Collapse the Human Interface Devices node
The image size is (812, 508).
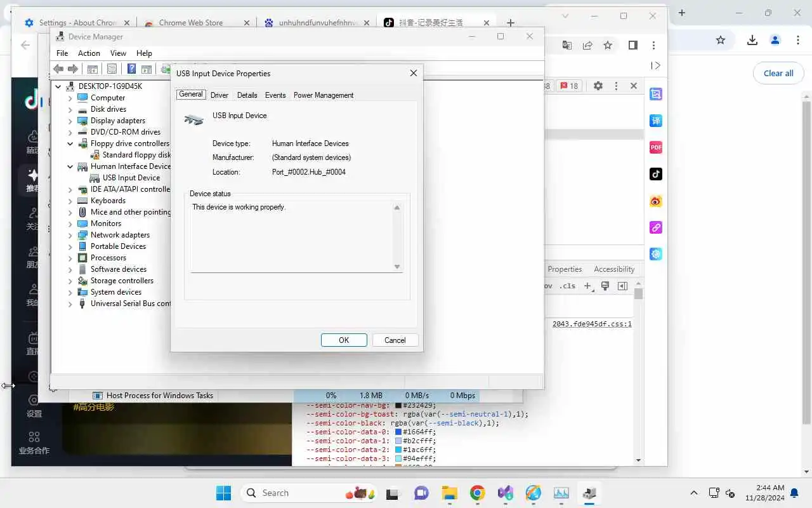(70, 166)
